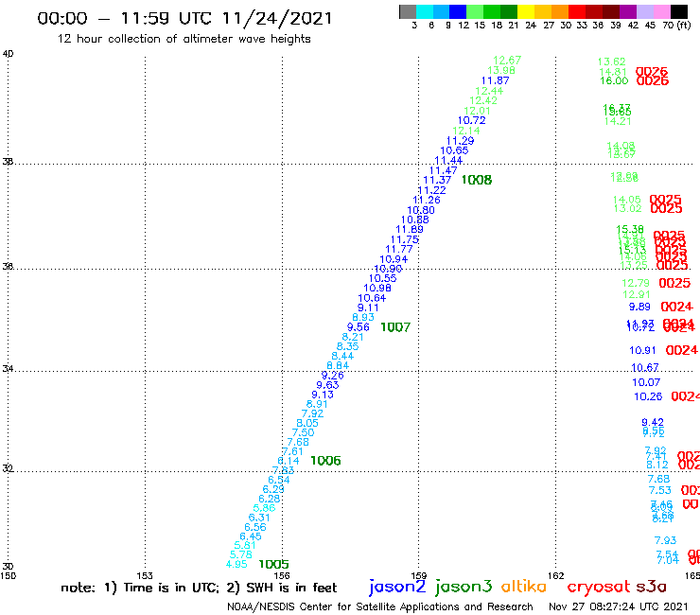The height and width of the screenshot is (615, 700).
Task: Click the wave height value 9.56
Action: [358, 327]
